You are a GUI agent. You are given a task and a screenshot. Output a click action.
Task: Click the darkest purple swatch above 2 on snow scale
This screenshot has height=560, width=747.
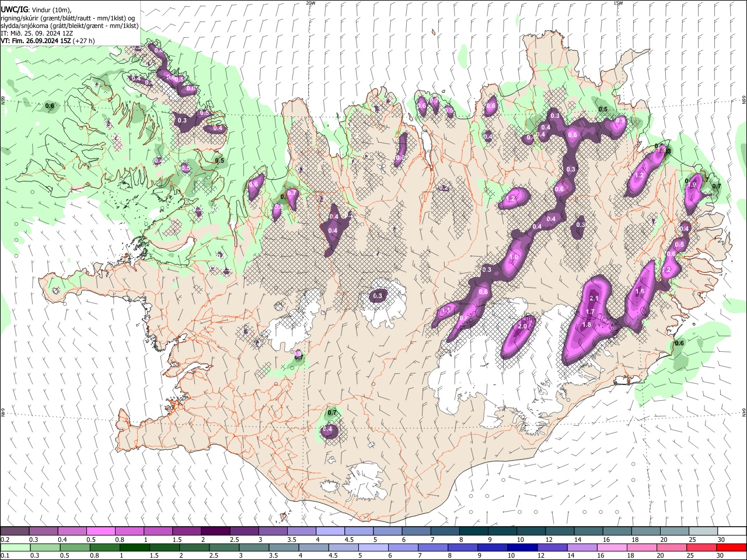215,531
